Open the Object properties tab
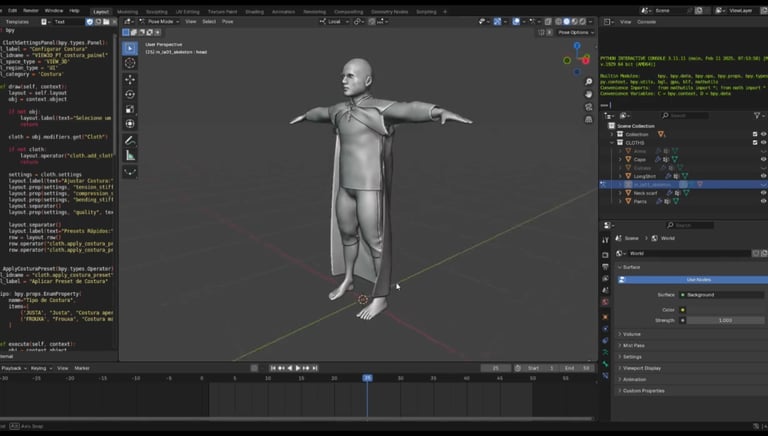Image resolution: width=768 pixels, height=436 pixels. (605, 317)
